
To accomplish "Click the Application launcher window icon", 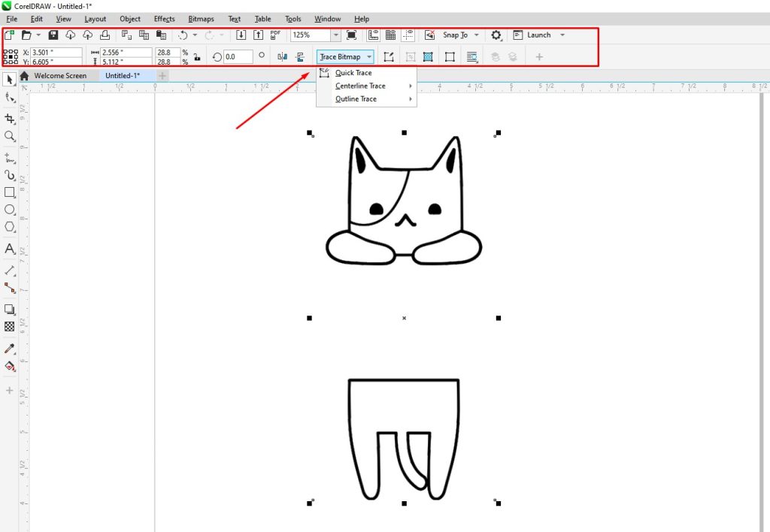I will click(x=517, y=35).
